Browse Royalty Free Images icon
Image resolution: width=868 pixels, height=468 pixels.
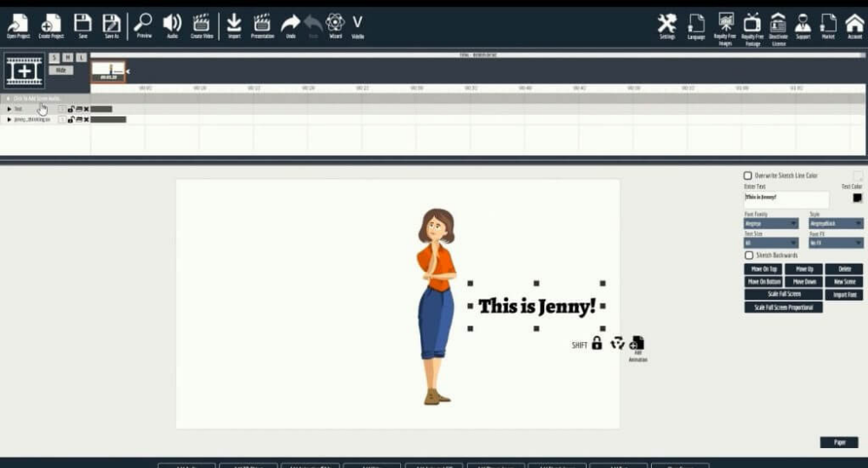tap(725, 29)
